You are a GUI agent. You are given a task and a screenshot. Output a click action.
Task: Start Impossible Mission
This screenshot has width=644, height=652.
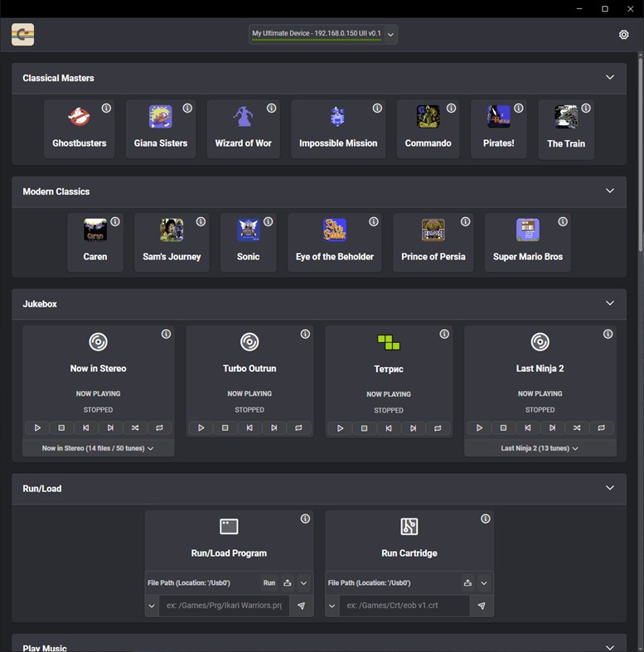(338, 129)
